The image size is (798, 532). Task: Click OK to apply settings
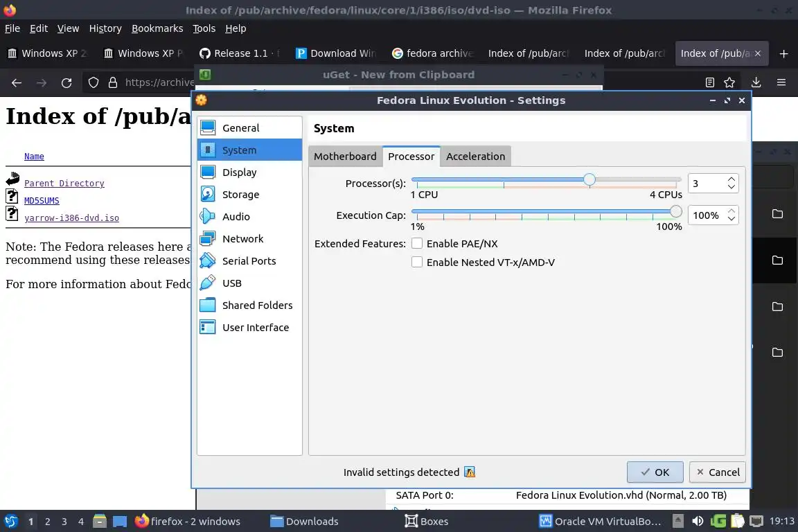[655, 472]
